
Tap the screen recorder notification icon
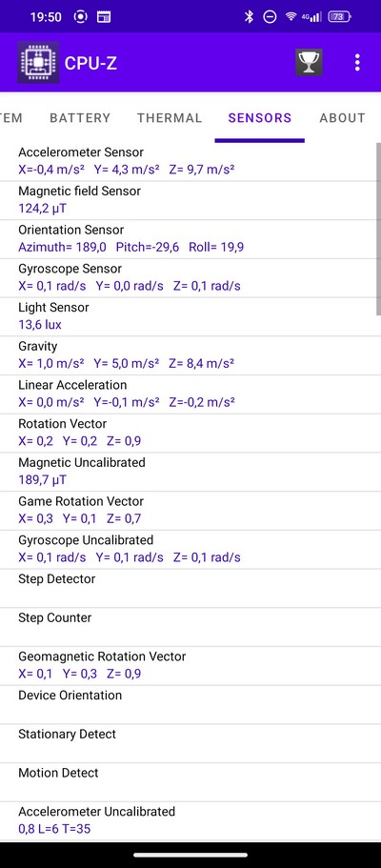click(81, 17)
